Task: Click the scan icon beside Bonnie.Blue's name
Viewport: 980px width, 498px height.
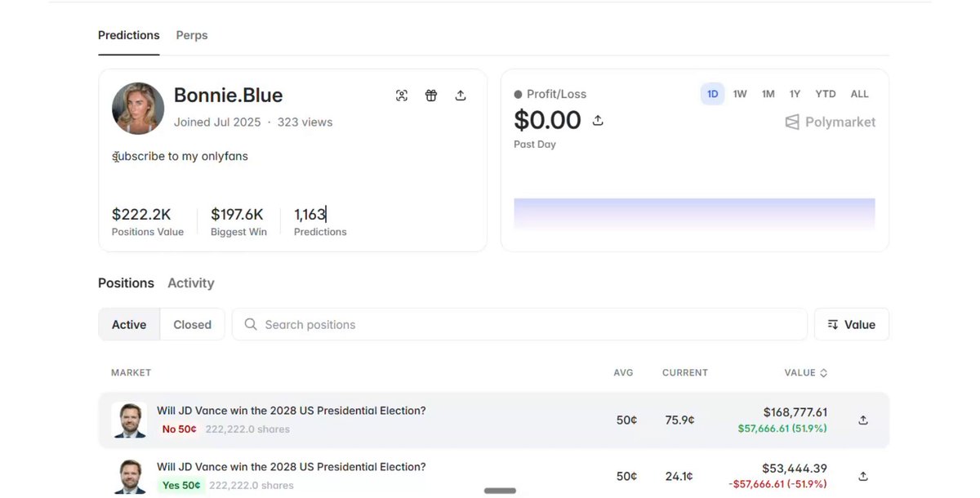Action: [x=402, y=96]
